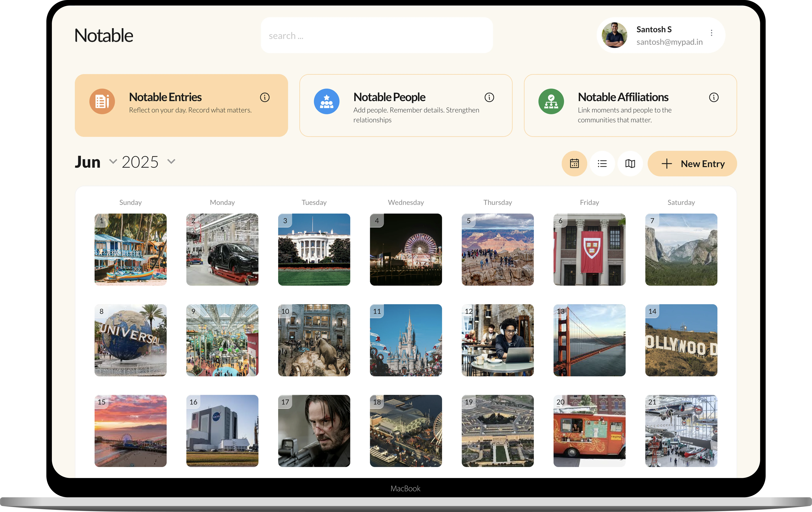812x512 pixels.
Task: Click the Notable logo
Action: pyautogui.click(x=104, y=35)
